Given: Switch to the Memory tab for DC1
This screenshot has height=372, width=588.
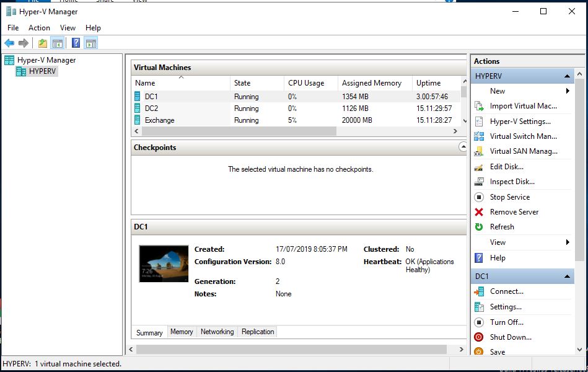Looking at the screenshot, I should (x=181, y=332).
